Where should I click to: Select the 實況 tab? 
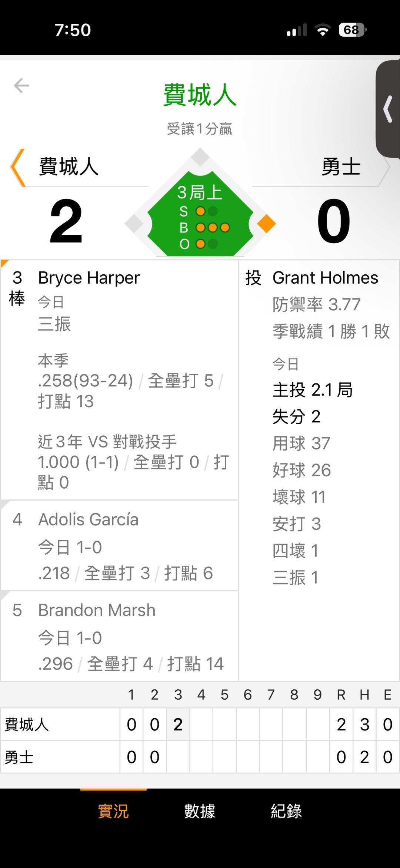[113, 811]
